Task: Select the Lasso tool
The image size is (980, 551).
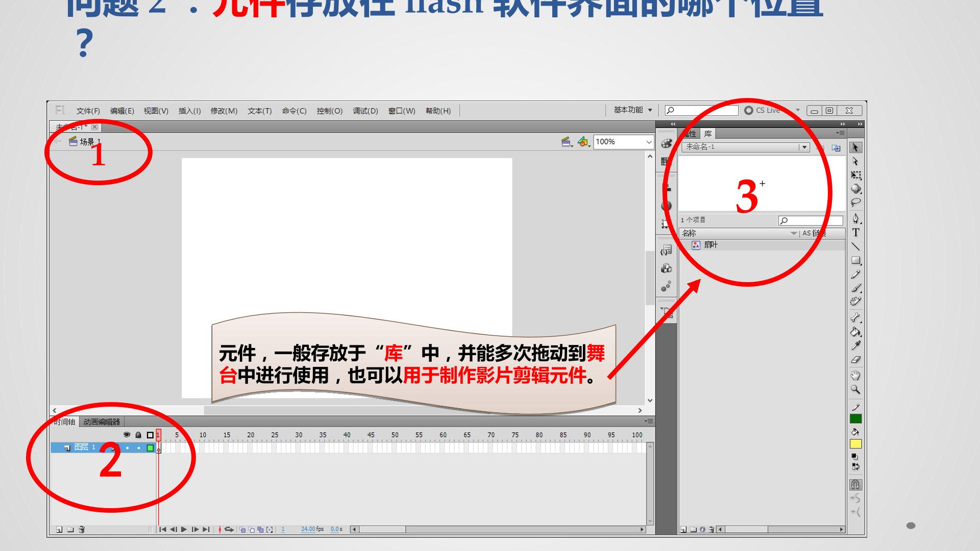Action: coord(855,203)
